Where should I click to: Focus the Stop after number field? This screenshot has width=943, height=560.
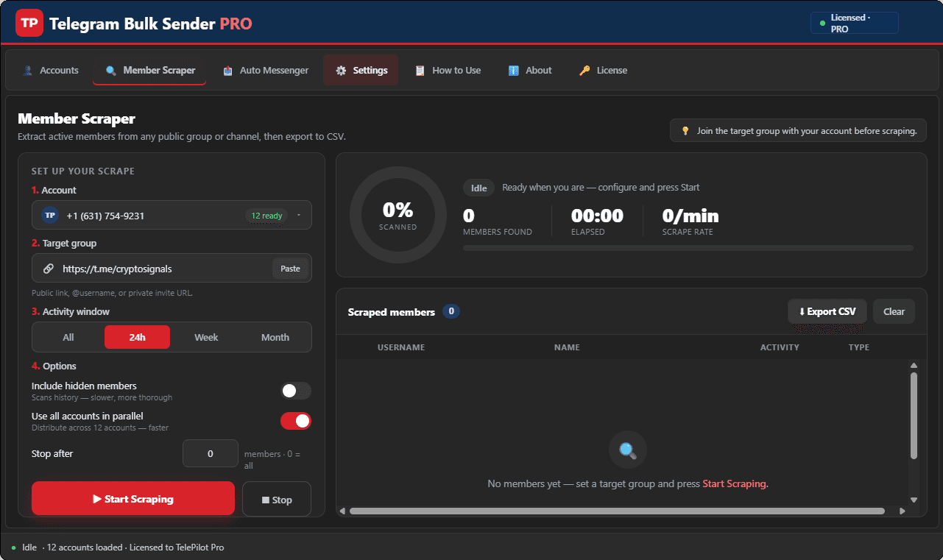211,453
